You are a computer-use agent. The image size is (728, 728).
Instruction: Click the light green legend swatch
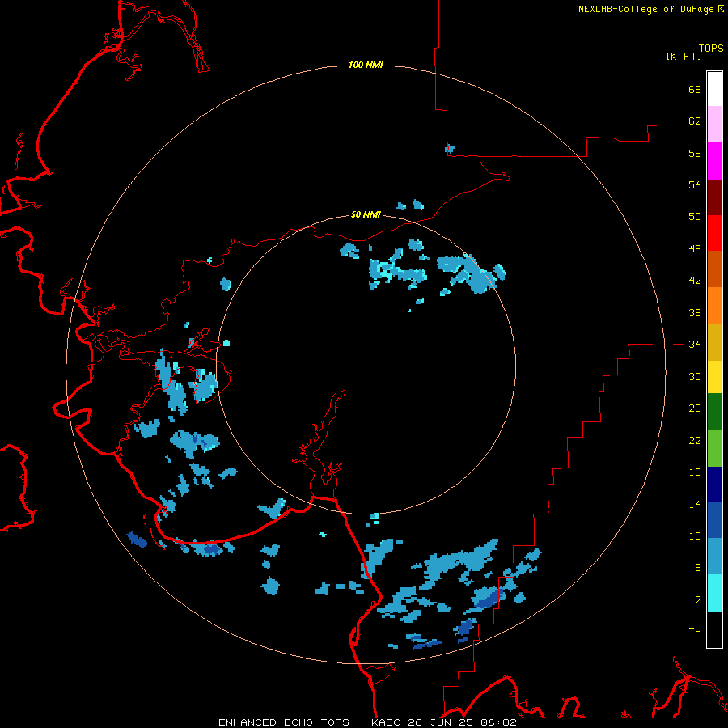tap(714, 448)
